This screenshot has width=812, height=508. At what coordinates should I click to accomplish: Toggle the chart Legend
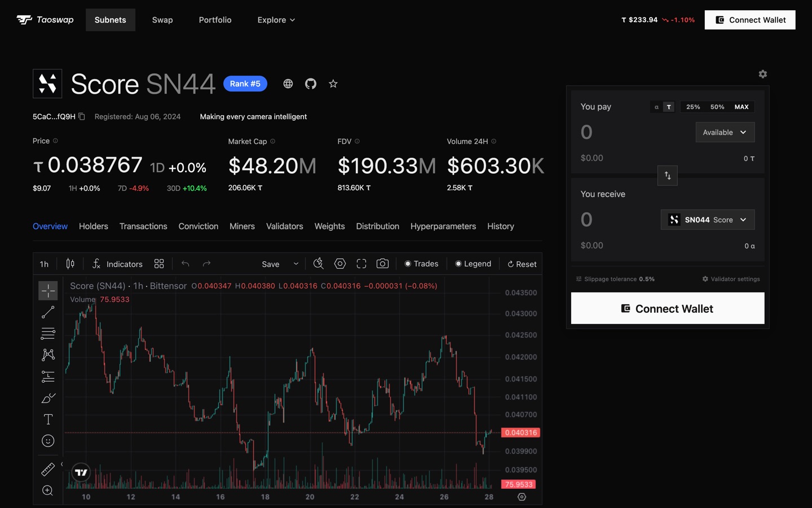click(473, 264)
